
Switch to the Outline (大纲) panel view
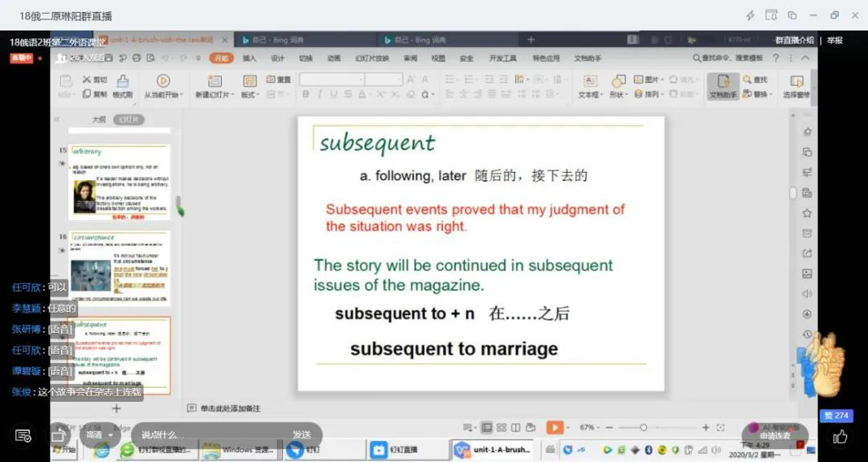pos(99,120)
